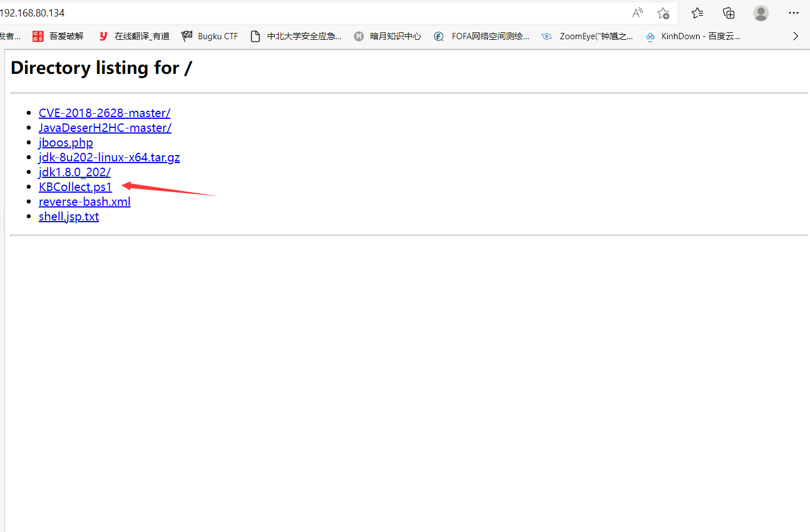Expand the bookmarks overflow chevron
Viewport: 810px width, 532px height.
(x=795, y=36)
